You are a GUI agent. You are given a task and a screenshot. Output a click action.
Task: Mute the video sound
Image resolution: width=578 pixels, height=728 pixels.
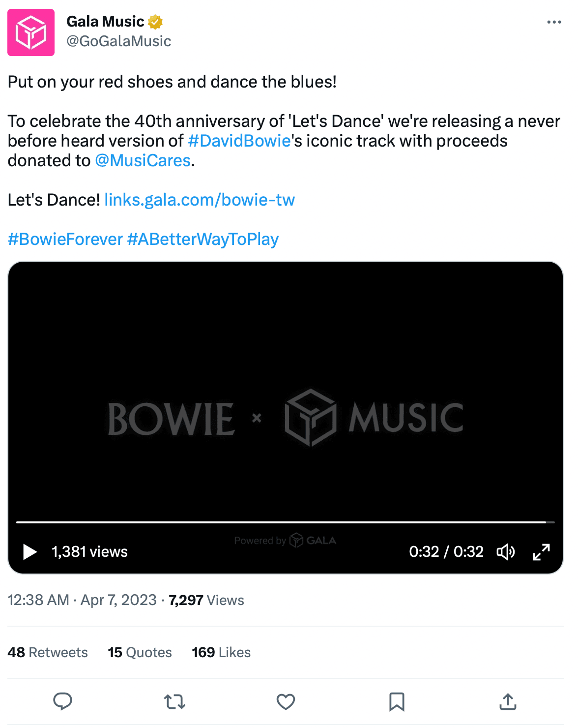click(x=505, y=552)
